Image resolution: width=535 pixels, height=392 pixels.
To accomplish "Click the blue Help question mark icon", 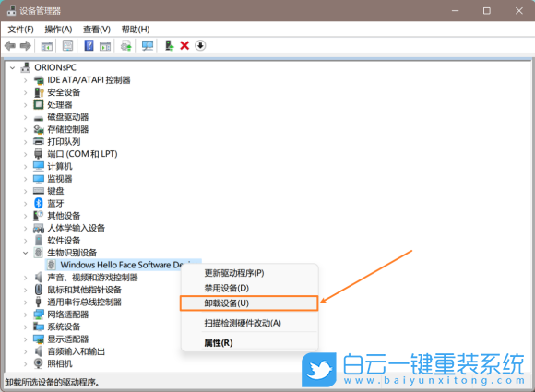I will click(x=89, y=45).
